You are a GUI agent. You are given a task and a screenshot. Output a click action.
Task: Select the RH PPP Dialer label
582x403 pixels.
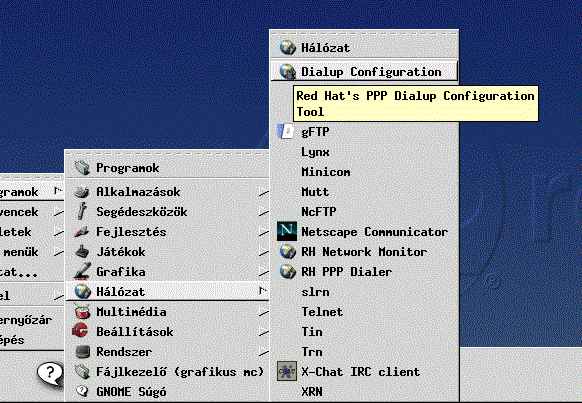coord(346,272)
